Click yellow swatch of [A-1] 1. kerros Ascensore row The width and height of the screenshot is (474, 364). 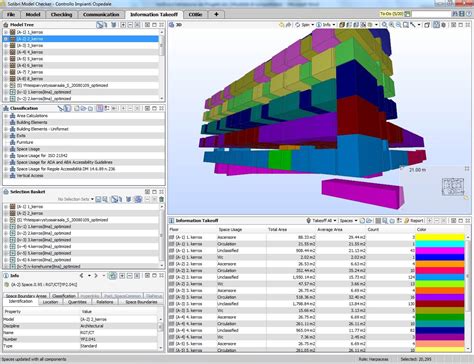pyautogui.click(x=440, y=237)
